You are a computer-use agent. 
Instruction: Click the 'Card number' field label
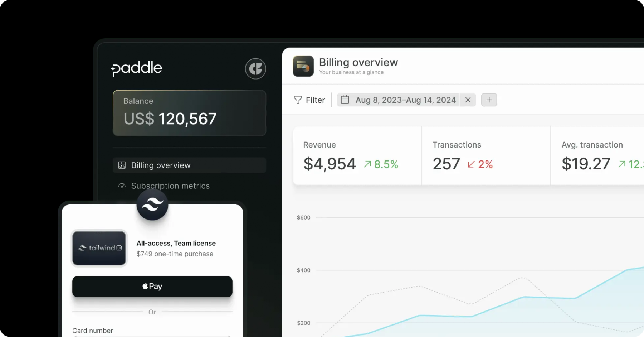(93, 331)
